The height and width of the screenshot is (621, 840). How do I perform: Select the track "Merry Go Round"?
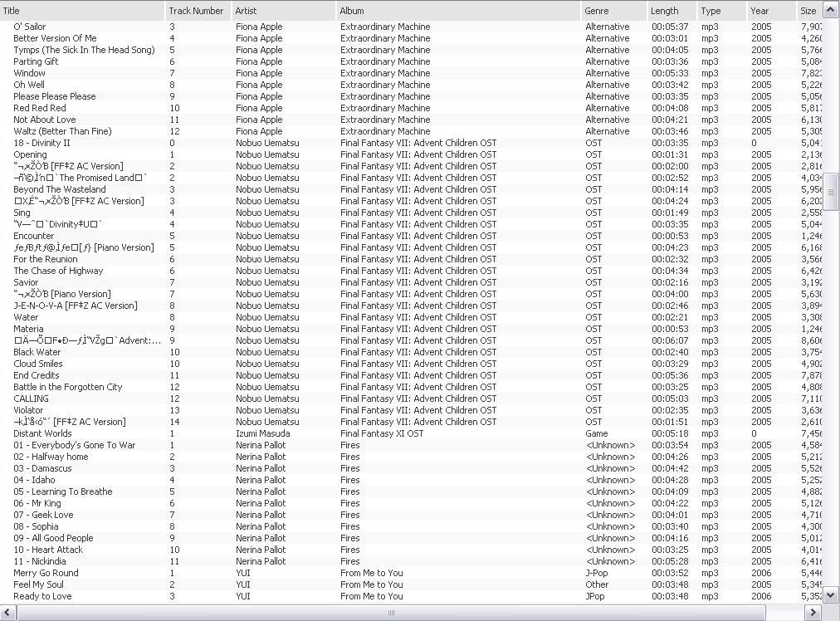click(x=46, y=573)
